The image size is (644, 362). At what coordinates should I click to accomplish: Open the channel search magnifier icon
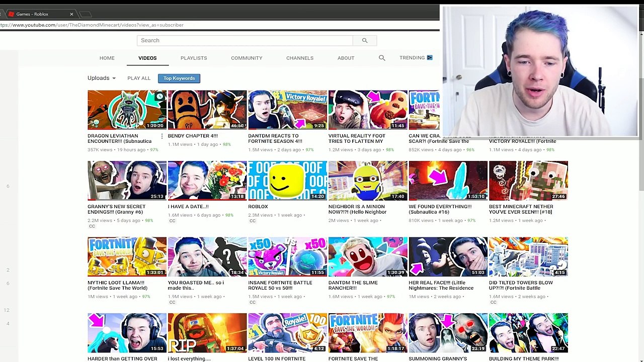[x=382, y=58]
